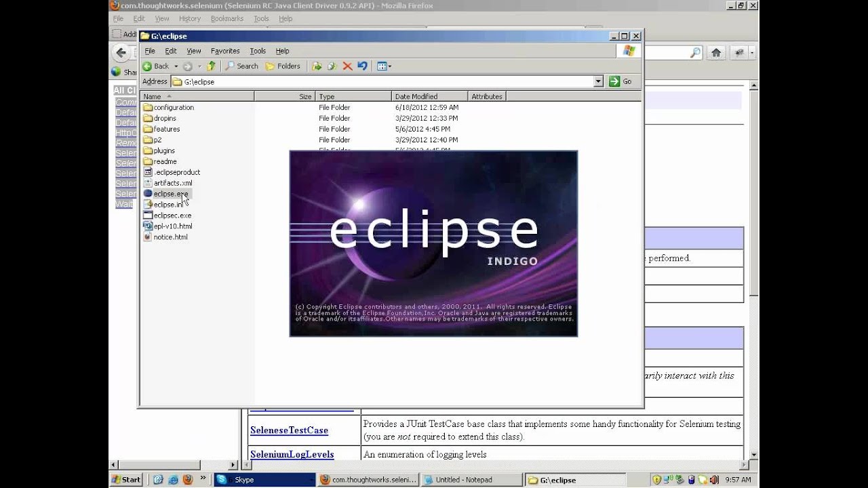The image size is (868, 488).
Task: Go up one folder level
Action: [x=211, y=66]
